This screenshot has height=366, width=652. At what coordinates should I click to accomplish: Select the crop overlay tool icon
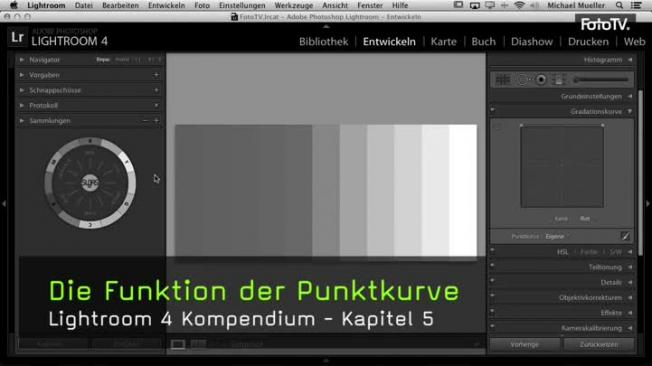[x=503, y=79]
